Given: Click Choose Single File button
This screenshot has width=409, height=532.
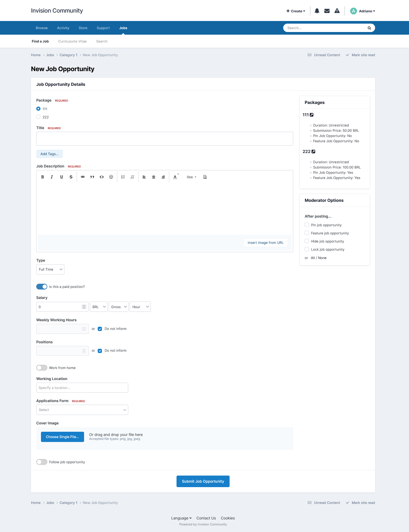Looking at the screenshot, I should pos(63,437).
